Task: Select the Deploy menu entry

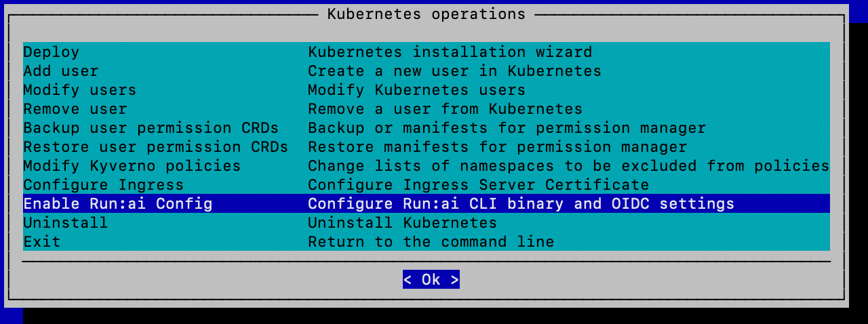Action: click(52, 52)
